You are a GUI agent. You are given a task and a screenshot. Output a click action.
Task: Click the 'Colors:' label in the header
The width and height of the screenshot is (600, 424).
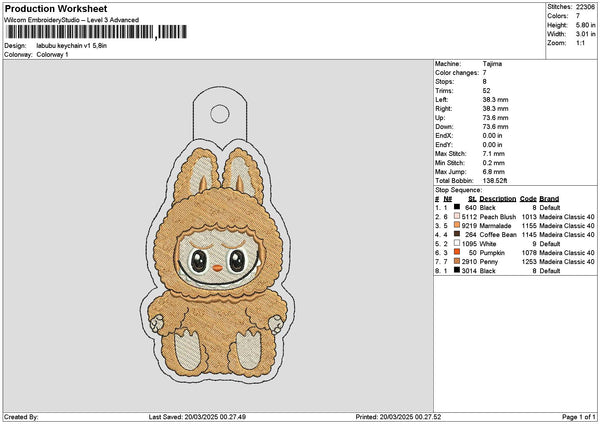coord(558,16)
